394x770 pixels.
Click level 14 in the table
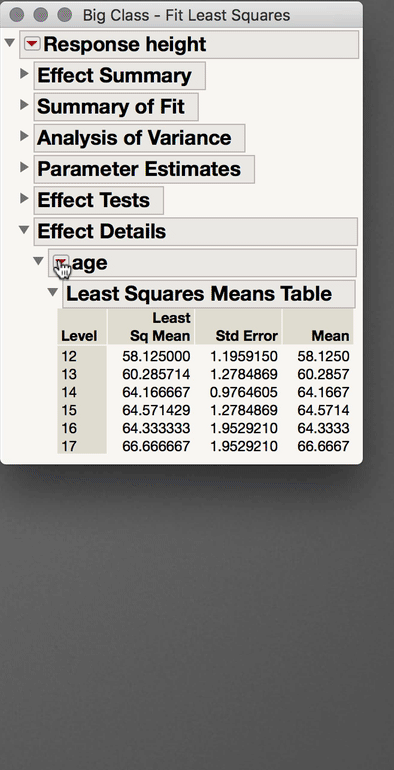69,392
